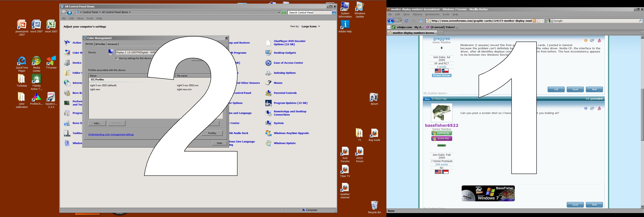Image resolution: width=644 pixels, height=217 pixels.
Task: Open ASUS Forum desktop shortcut
Action: coord(359,155)
